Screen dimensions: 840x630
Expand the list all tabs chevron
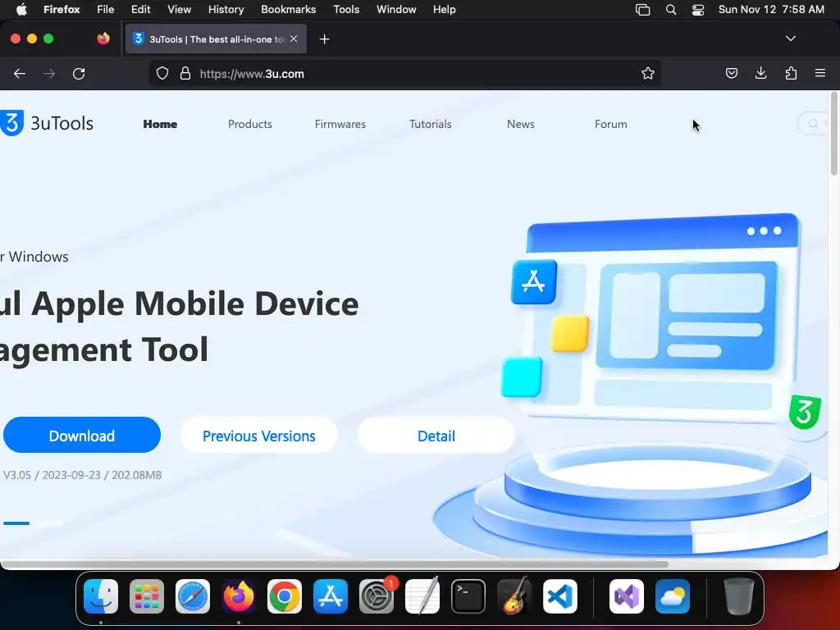790,39
